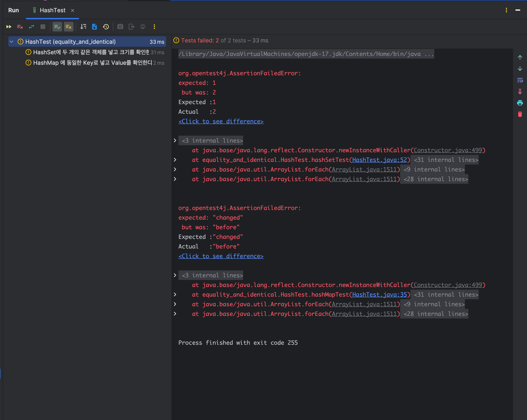The height and width of the screenshot is (420, 527).
Task: Toggle Show Ignored tests filter
Action: [x=68, y=27]
